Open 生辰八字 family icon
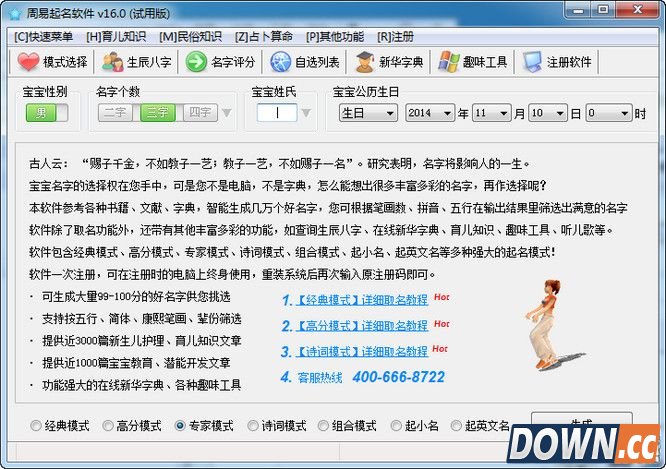This screenshot has width=666, height=469. click(113, 62)
